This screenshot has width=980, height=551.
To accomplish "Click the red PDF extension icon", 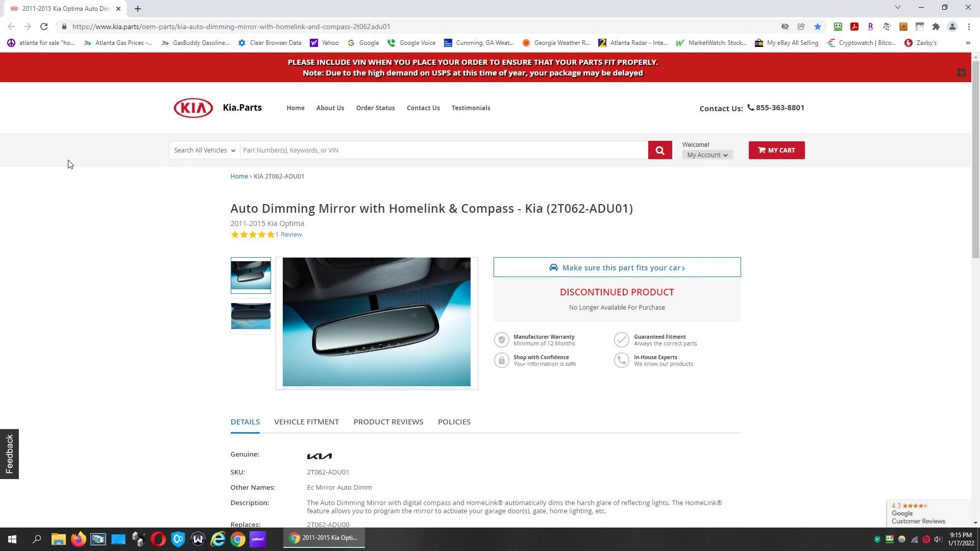I will point(854,27).
